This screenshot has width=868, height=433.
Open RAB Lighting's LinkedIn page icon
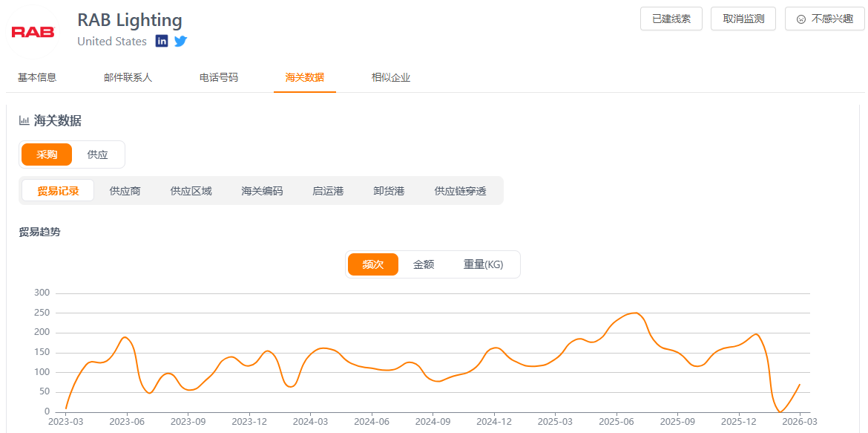162,42
